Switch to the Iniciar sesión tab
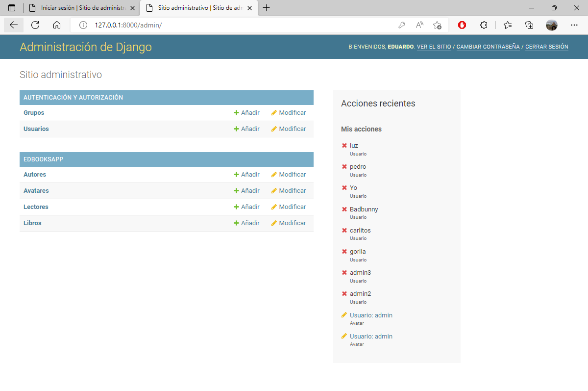 (x=81, y=8)
